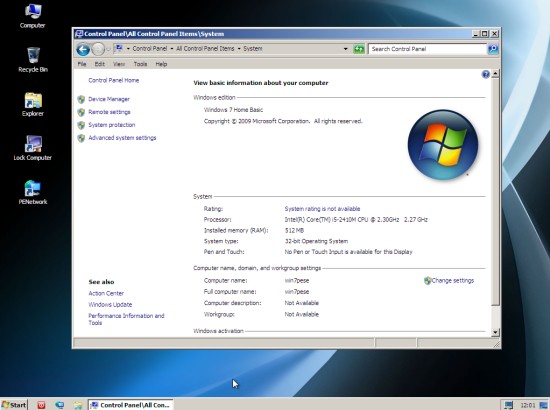Click the processor value Intel Core i5-2410M

click(356, 220)
